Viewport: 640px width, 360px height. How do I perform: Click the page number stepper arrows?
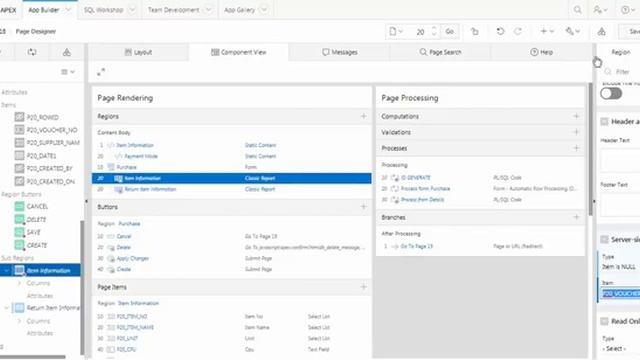click(434, 31)
